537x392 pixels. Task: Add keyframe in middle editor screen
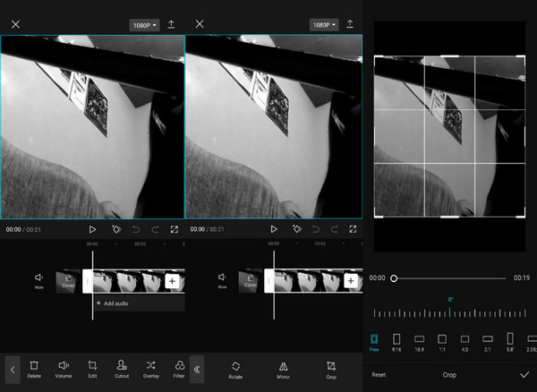pos(296,229)
